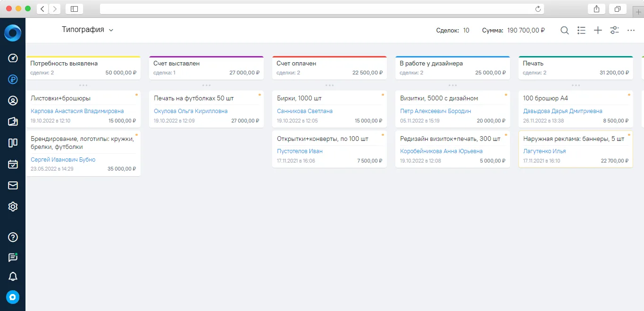Open the Бирки, 1000 шт deal
644x311 pixels.
(x=329, y=109)
